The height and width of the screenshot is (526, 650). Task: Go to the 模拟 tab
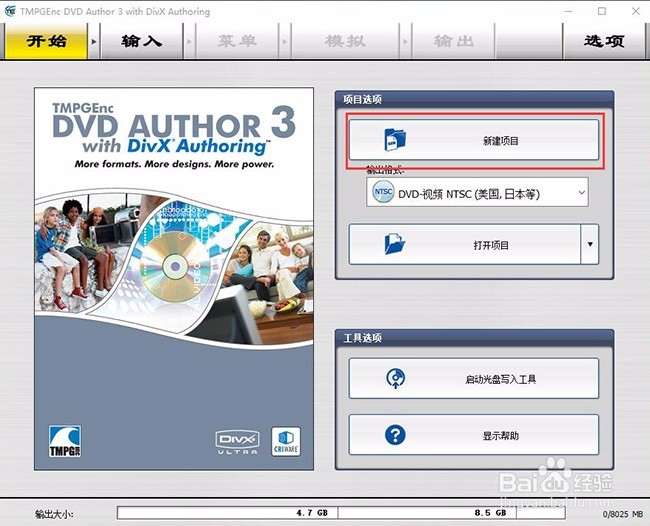coord(345,41)
